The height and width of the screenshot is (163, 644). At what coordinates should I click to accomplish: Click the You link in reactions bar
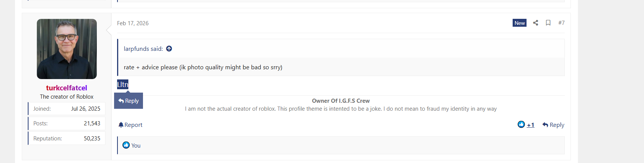coord(136,146)
